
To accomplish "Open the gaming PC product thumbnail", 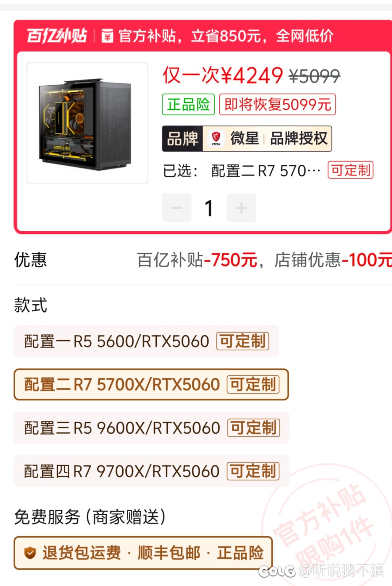I will pos(87,123).
